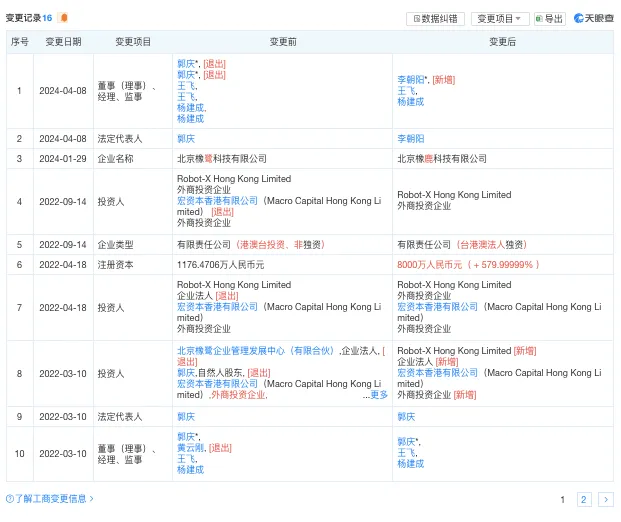Click 郭庆 in row 2 变更前 column
Image resolution: width=621 pixels, height=522 pixels.
[x=186, y=138]
